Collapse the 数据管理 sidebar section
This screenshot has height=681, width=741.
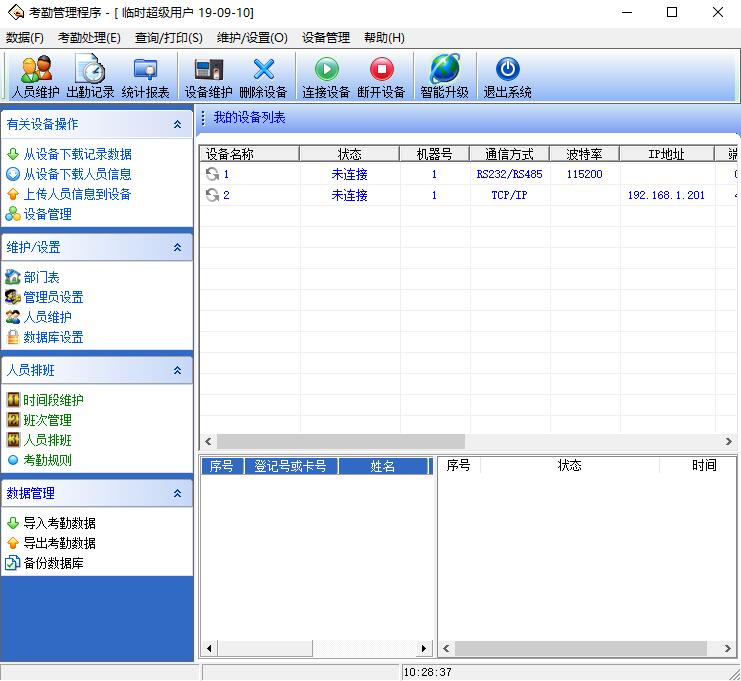click(x=177, y=494)
